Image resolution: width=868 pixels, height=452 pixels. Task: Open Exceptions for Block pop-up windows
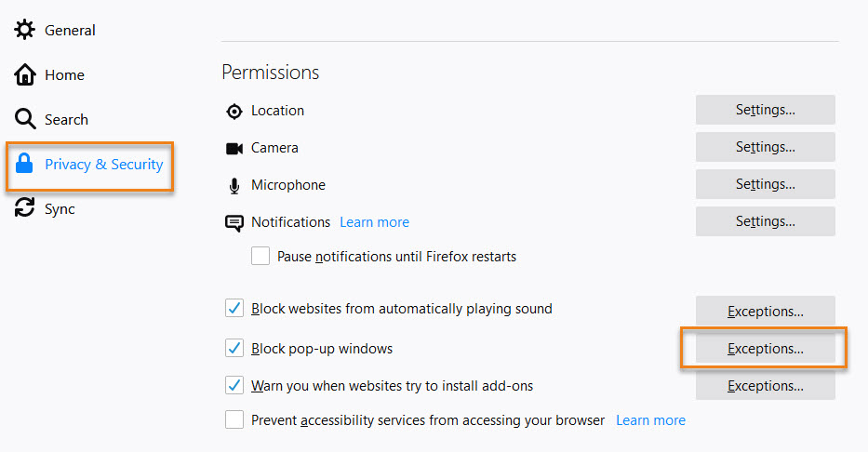[x=765, y=349]
